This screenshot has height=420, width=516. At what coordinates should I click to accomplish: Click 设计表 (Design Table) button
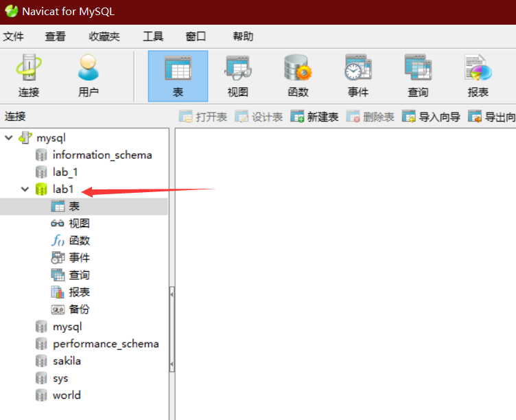[259, 117]
